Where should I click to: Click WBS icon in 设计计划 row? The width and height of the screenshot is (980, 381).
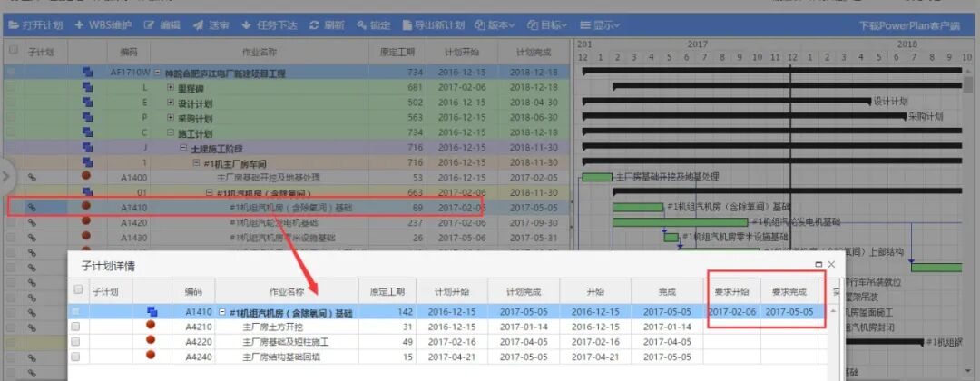click(87, 103)
